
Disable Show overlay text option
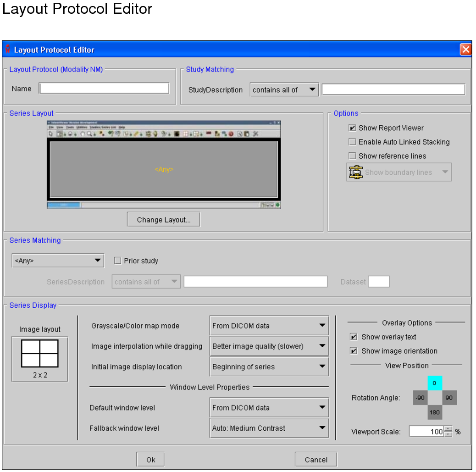coord(354,337)
